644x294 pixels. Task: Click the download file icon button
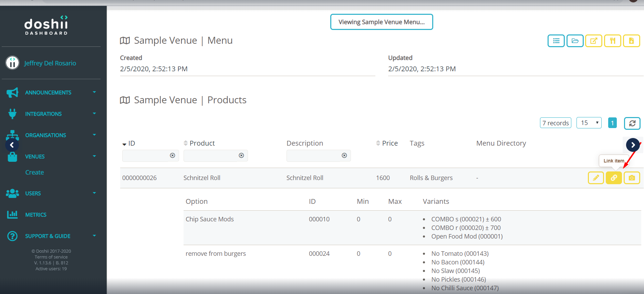[631, 41]
